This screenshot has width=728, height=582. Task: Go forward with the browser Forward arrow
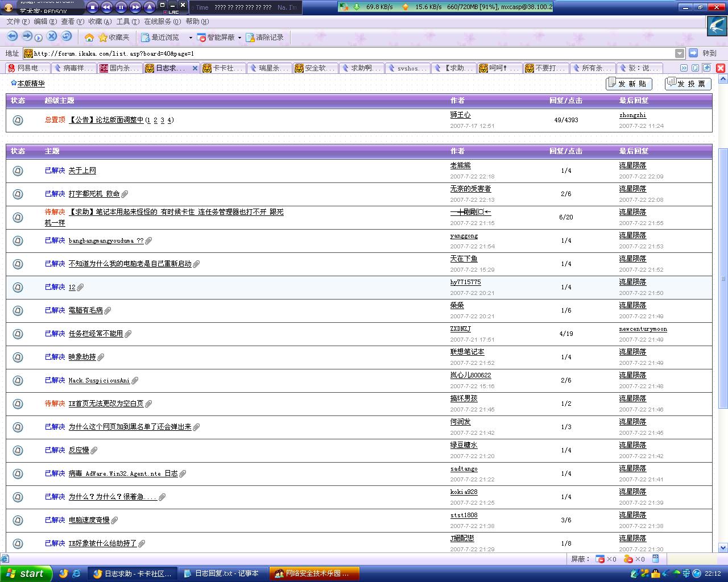click(27, 36)
